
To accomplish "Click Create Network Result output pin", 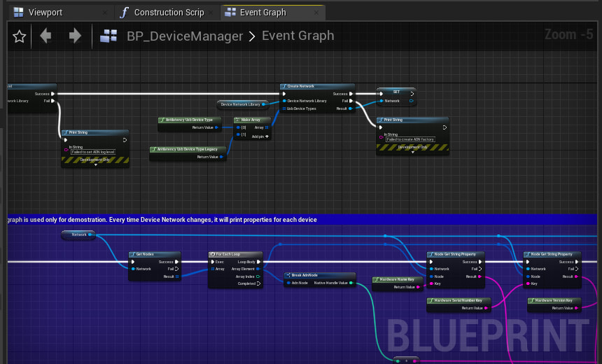I will coord(350,108).
